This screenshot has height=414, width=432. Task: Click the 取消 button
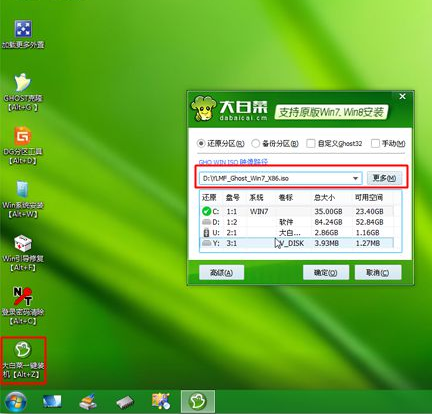(x=378, y=273)
